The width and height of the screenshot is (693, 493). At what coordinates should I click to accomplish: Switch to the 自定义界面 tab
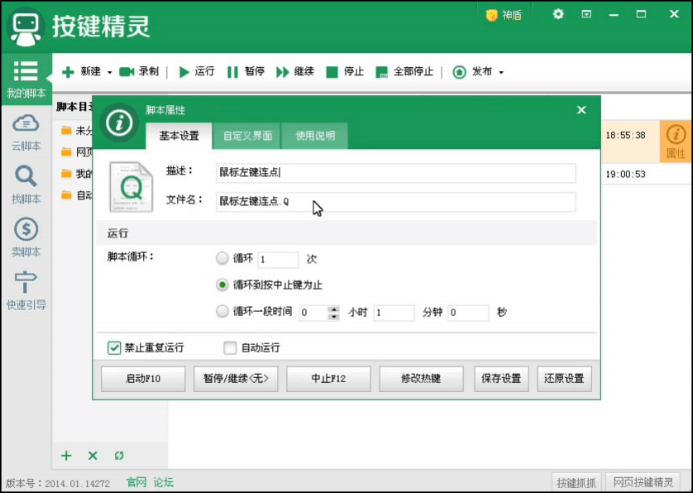(x=247, y=136)
